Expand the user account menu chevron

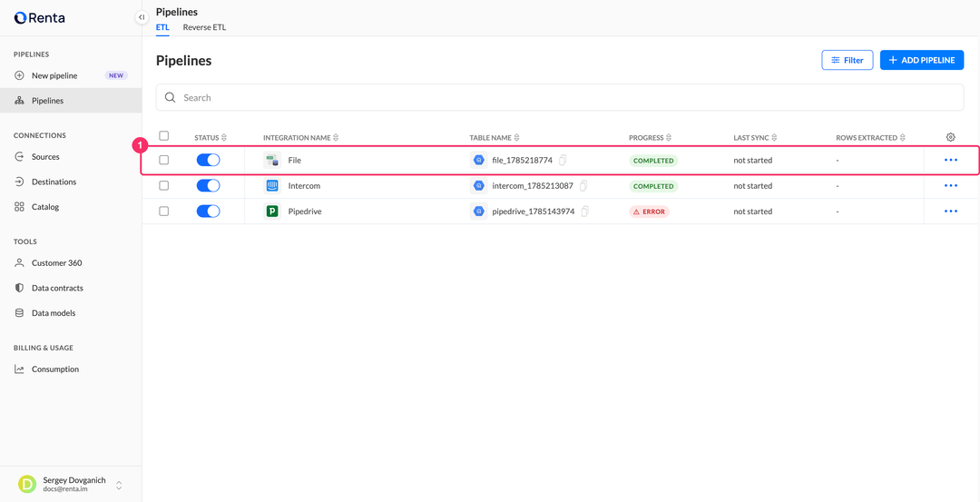tap(119, 485)
